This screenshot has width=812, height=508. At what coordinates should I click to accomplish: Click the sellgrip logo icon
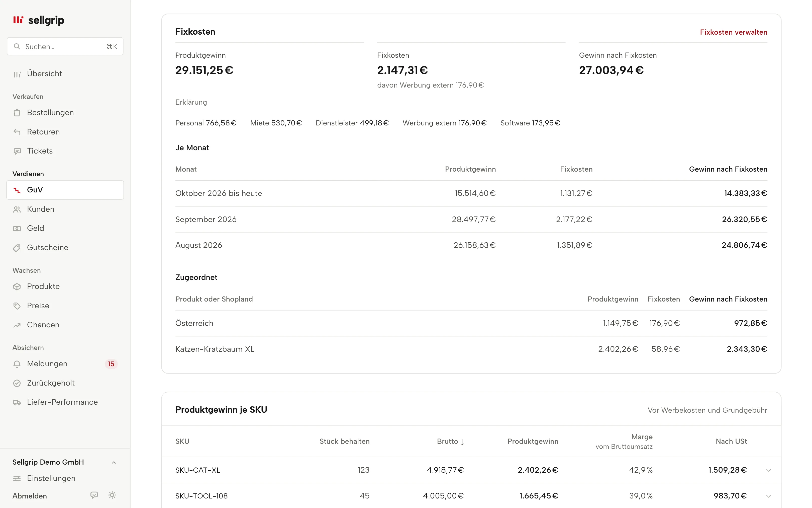(x=18, y=20)
